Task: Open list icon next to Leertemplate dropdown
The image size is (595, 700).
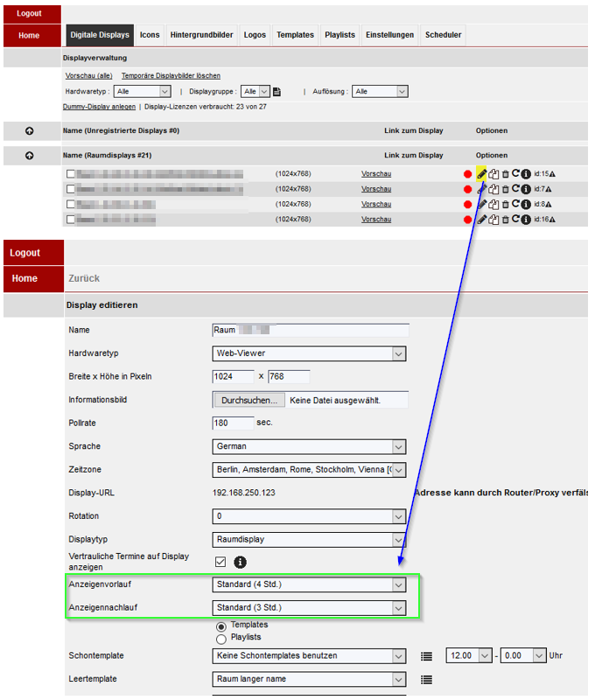Action: [426, 680]
